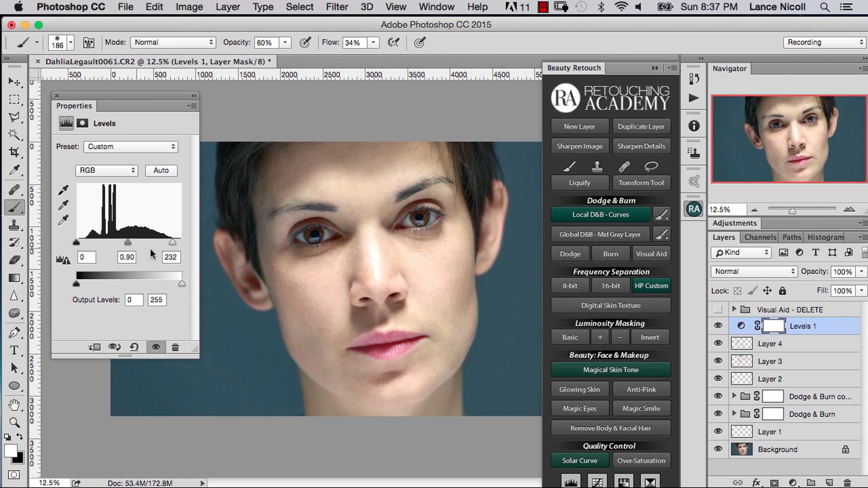This screenshot has height=488, width=868.
Task: Reset the Levels adjustment to defaults
Action: (x=134, y=347)
